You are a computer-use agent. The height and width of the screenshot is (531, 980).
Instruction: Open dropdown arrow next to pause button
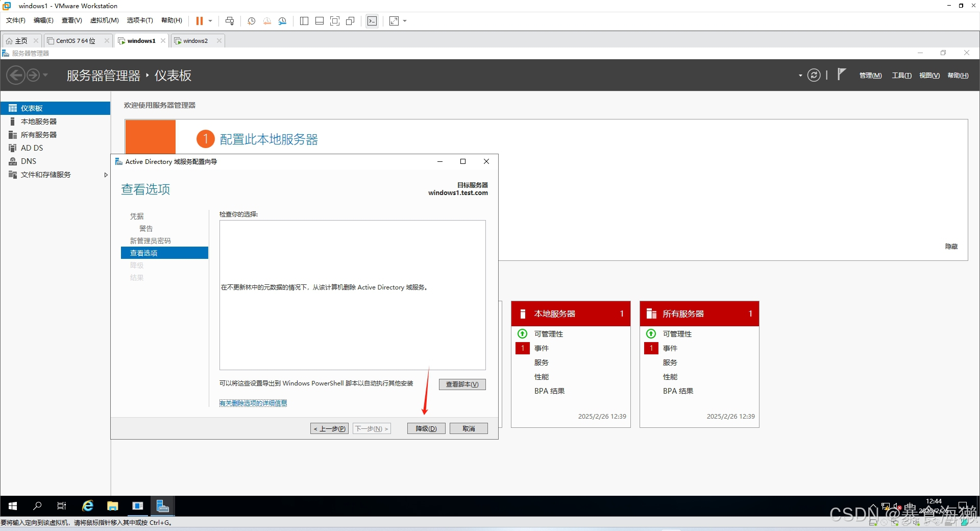[x=210, y=21]
